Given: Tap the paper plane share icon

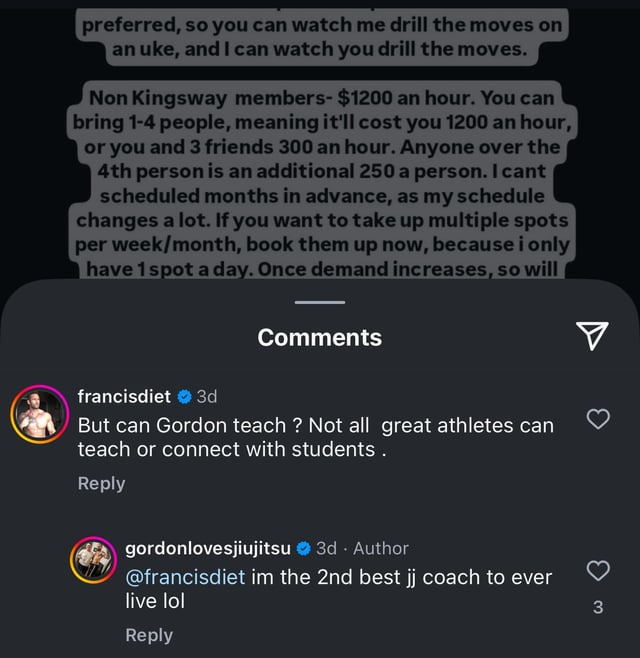Looking at the screenshot, I should click(x=593, y=337).
